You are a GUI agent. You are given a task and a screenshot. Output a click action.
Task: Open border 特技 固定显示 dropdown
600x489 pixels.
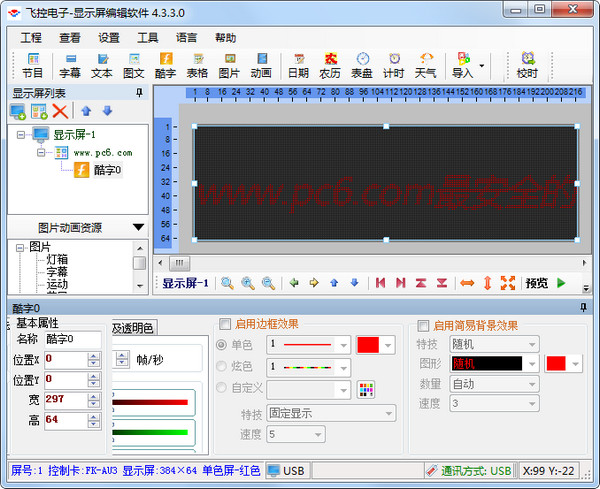coord(389,413)
